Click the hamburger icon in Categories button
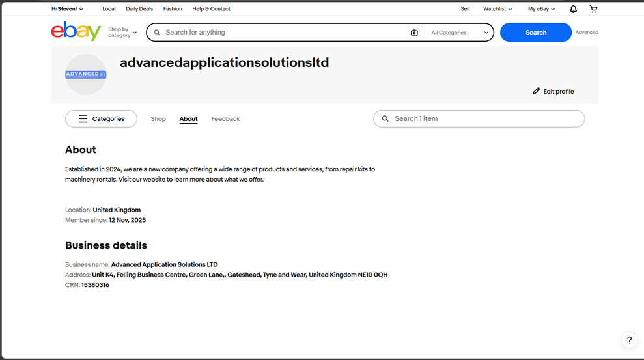This screenshot has height=360, width=644. click(83, 119)
